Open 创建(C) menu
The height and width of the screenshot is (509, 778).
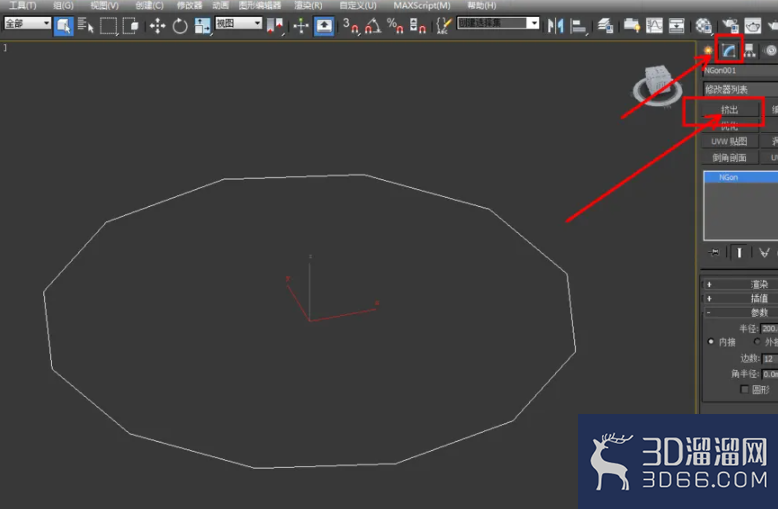[149, 5]
